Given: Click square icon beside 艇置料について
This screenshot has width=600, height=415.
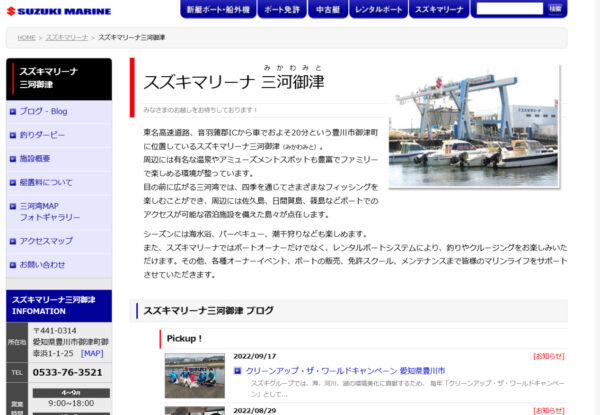Looking at the screenshot, I should pos(13,183).
